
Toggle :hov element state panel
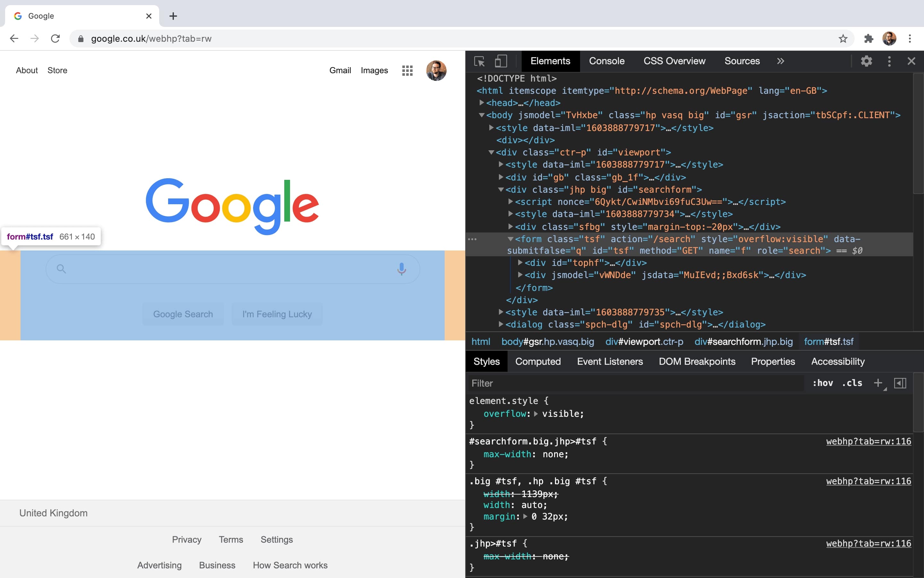(823, 383)
